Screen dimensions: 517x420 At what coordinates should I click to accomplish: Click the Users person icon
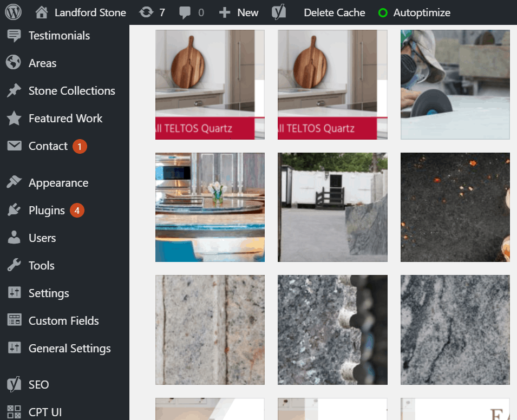[x=14, y=238]
